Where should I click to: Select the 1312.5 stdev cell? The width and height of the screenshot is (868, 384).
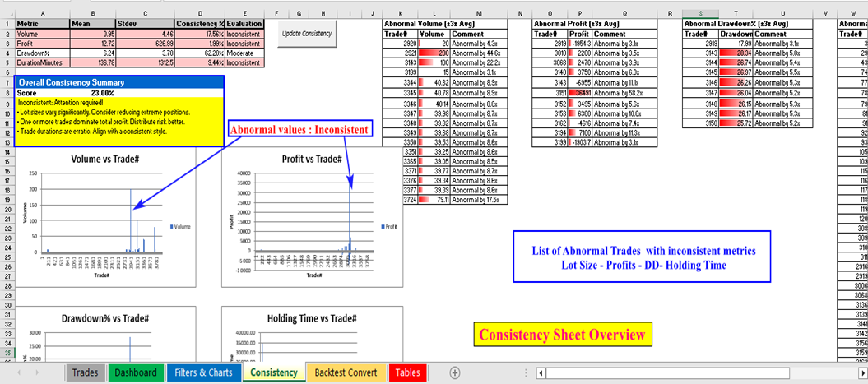145,63
